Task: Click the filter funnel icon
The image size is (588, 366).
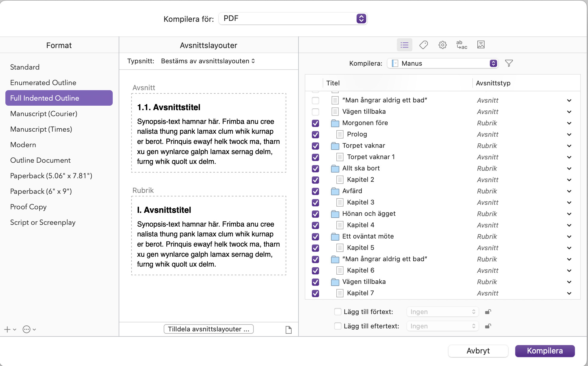Action: click(509, 63)
